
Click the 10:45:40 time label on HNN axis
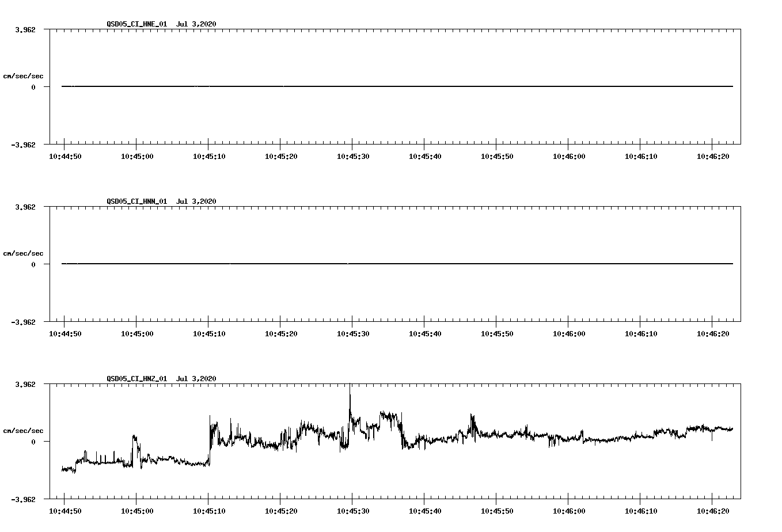pos(424,333)
